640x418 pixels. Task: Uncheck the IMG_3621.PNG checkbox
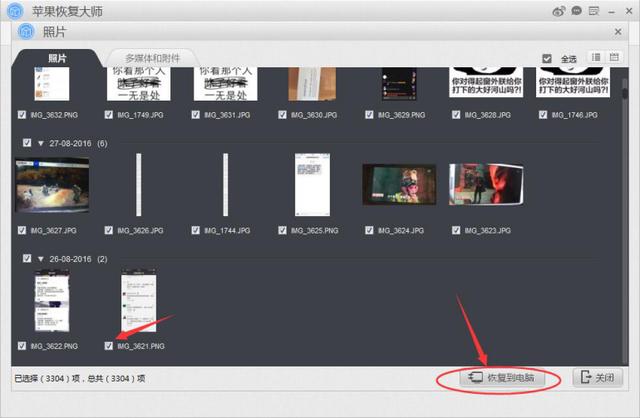coord(110,345)
